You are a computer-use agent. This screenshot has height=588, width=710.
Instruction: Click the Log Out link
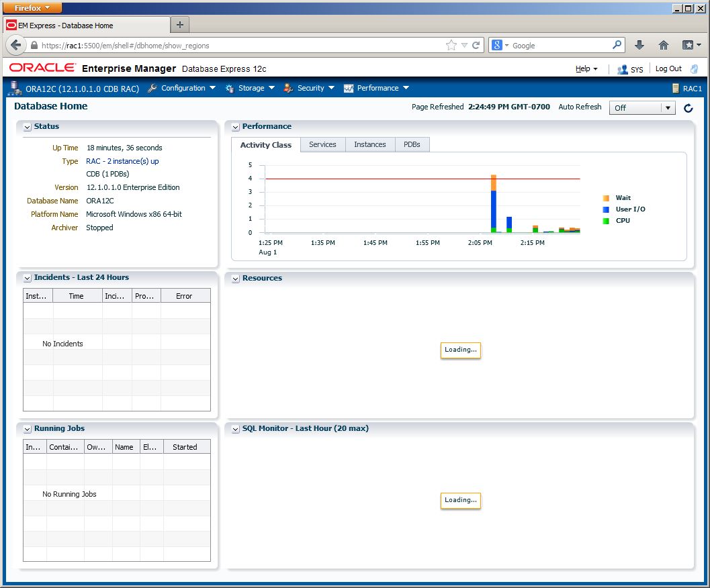click(668, 68)
